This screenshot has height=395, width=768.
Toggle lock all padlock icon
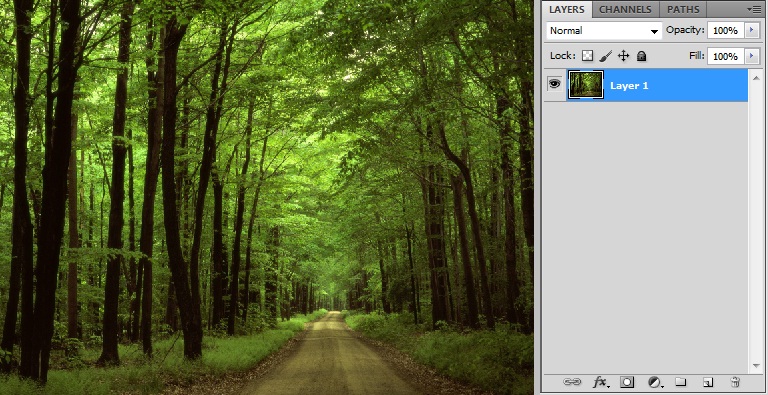641,56
